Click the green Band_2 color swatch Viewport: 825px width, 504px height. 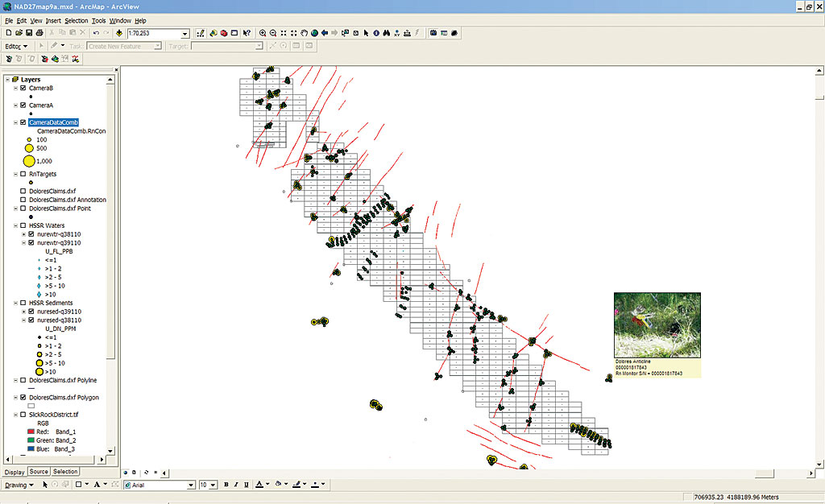pos(31,440)
